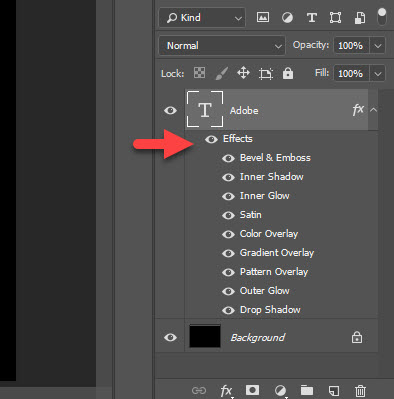The image size is (394, 399).
Task: Select the Bevel & Emboss effect row
Action: [275, 158]
